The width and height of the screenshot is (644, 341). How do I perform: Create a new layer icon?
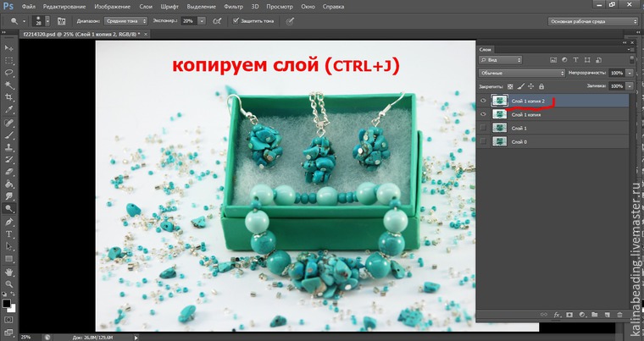click(607, 315)
